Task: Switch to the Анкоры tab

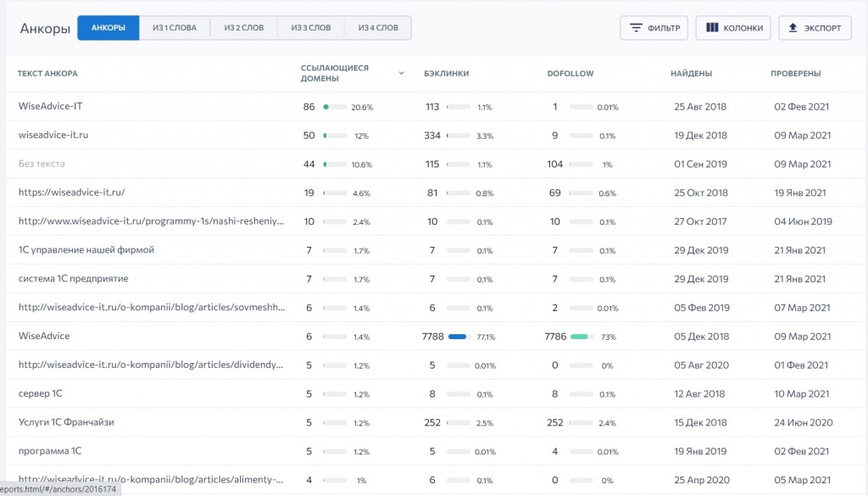Action: click(x=108, y=28)
